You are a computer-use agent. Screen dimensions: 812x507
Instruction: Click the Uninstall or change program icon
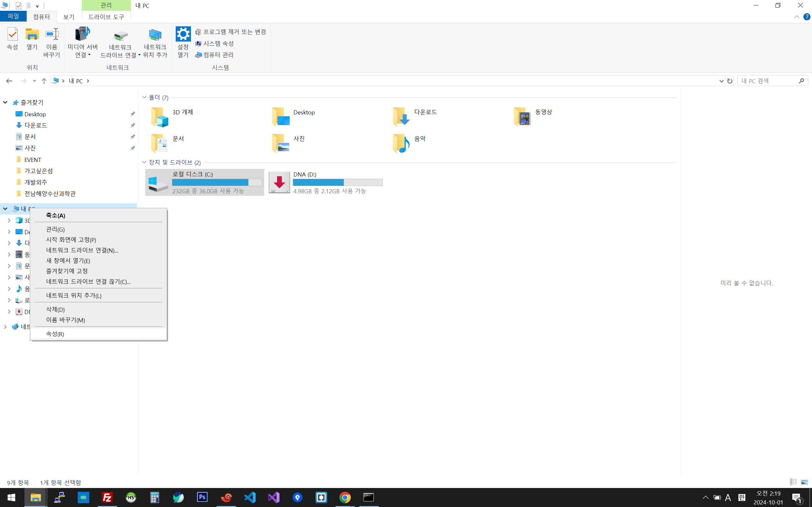198,32
